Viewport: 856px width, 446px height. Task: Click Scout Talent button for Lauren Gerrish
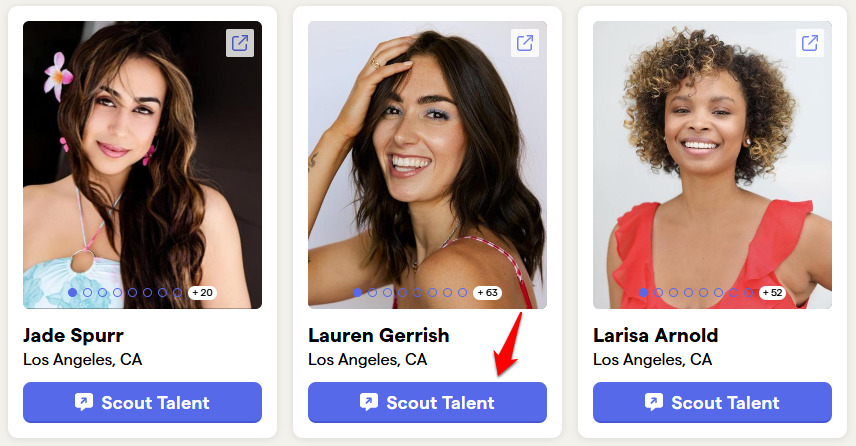[x=427, y=402]
